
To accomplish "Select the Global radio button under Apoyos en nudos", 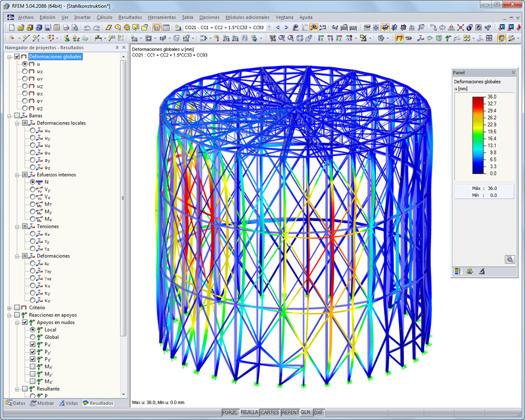I will (33, 337).
